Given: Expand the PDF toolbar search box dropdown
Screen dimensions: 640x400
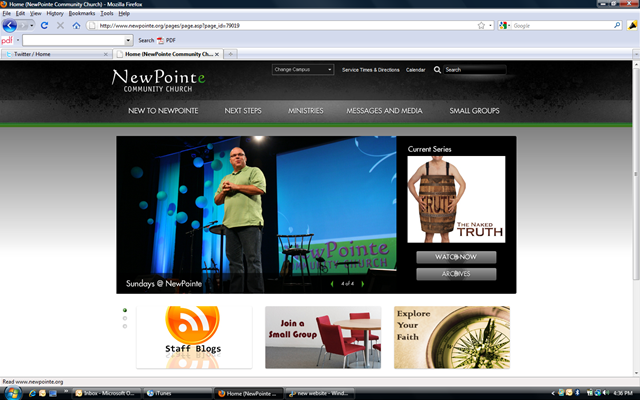Looking at the screenshot, I should [128, 40].
